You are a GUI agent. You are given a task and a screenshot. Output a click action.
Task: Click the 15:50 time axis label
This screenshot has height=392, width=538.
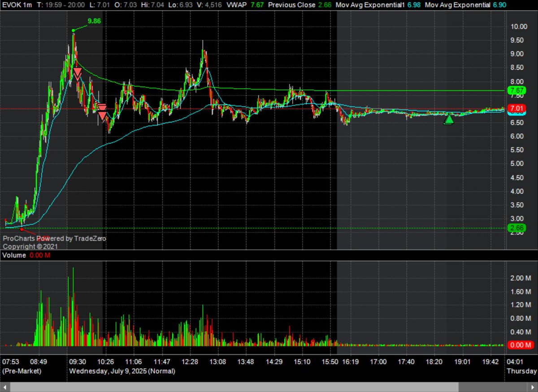pyautogui.click(x=330, y=362)
